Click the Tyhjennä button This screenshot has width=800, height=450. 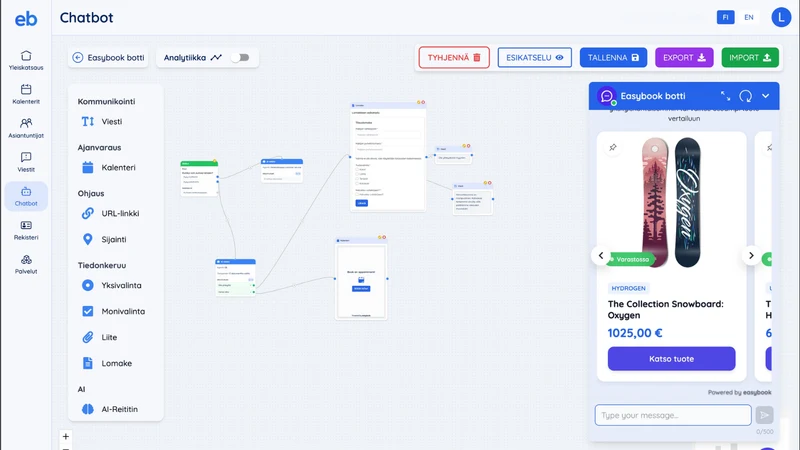pos(454,58)
